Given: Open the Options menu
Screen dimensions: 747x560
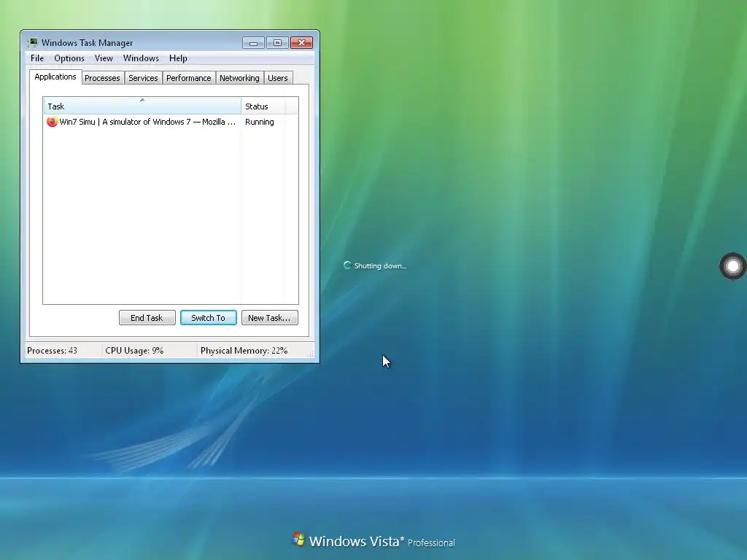Looking at the screenshot, I should click(x=69, y=58).
